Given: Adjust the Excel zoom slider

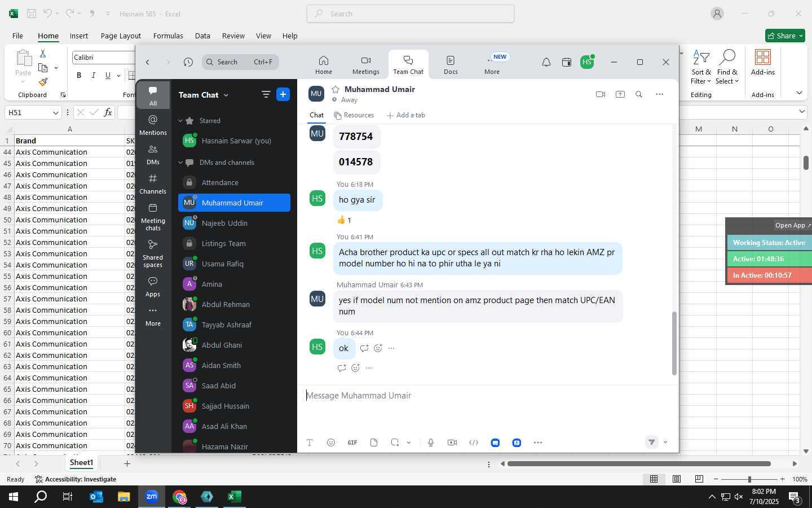Looking at the screenshot, I should coord(749,479).
